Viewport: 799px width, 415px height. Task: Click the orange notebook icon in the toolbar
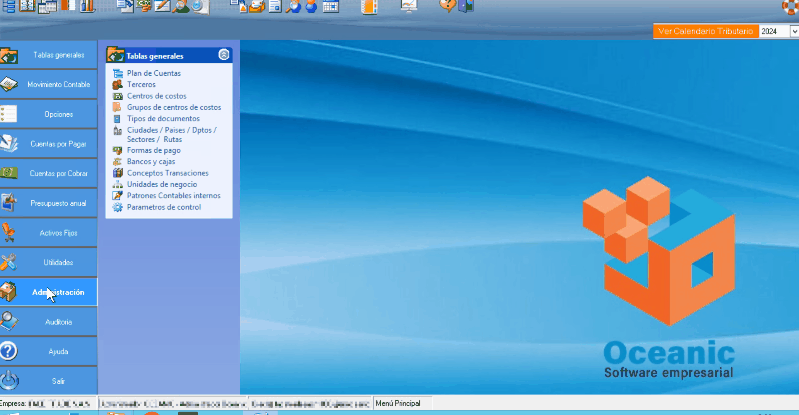pos(370,6)
